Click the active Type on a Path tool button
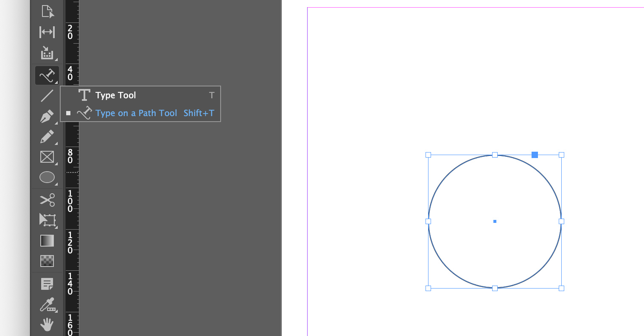 point(47,75)
